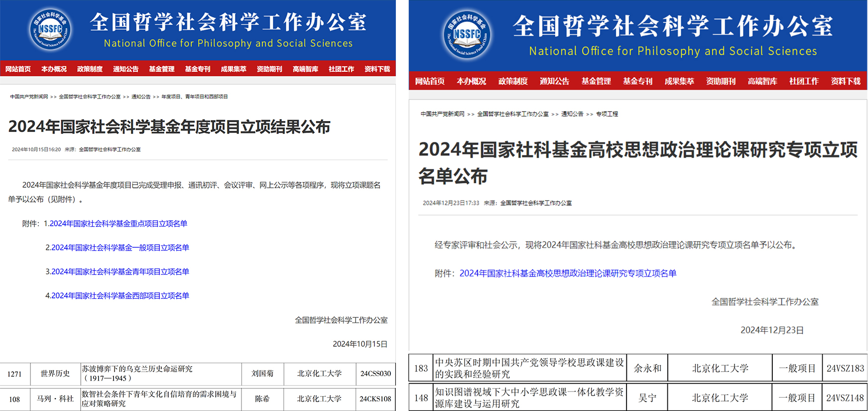Select table cell 余永和
The width and height of the screenshot is (868, 411).
tap(647, 368)
